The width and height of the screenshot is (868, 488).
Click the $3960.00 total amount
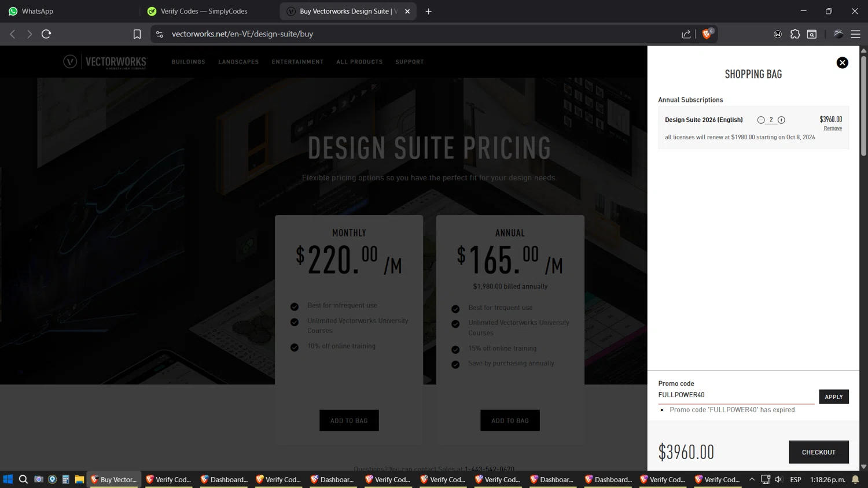coord(686,452)
